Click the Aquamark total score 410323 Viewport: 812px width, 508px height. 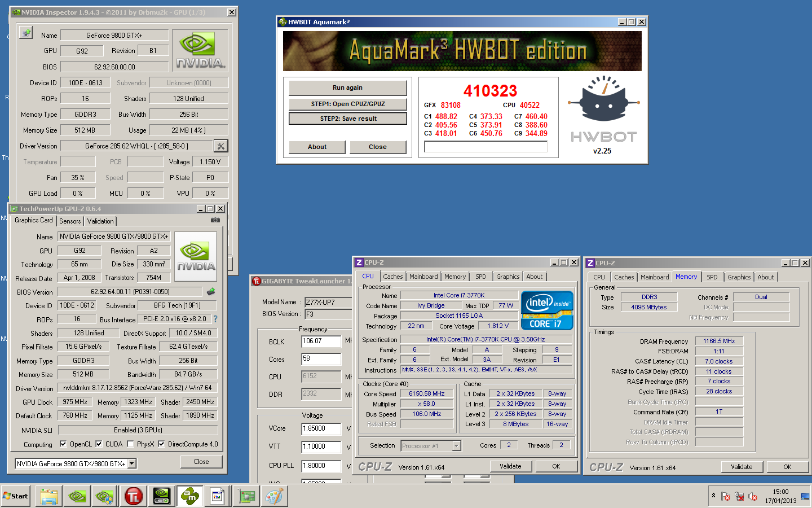[490, 91]
